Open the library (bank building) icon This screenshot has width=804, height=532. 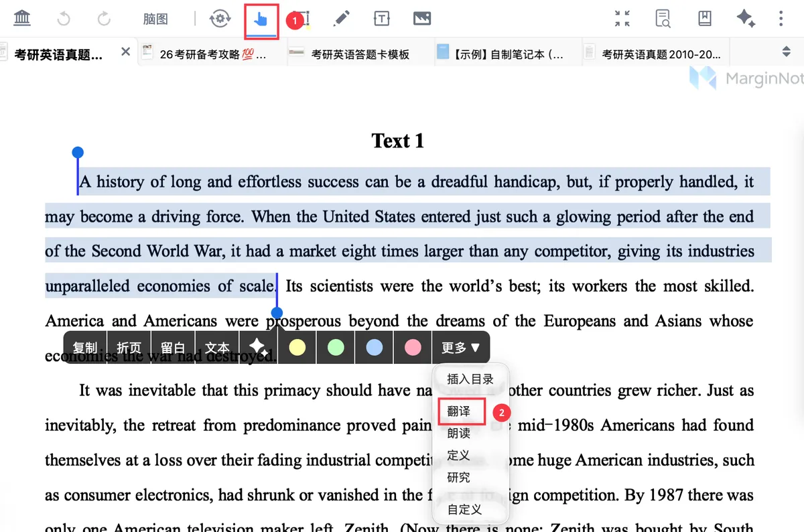tap(22, 19)
